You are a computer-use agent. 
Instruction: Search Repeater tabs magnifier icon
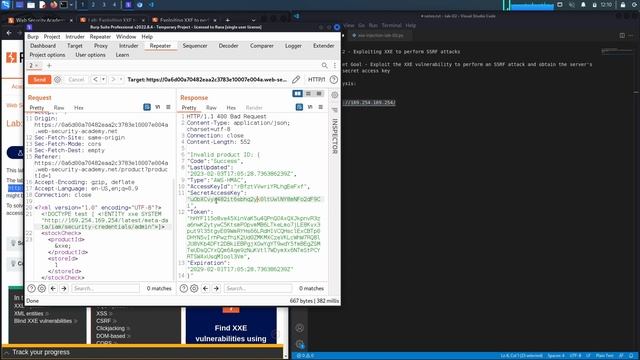click(x=324, y=65)
